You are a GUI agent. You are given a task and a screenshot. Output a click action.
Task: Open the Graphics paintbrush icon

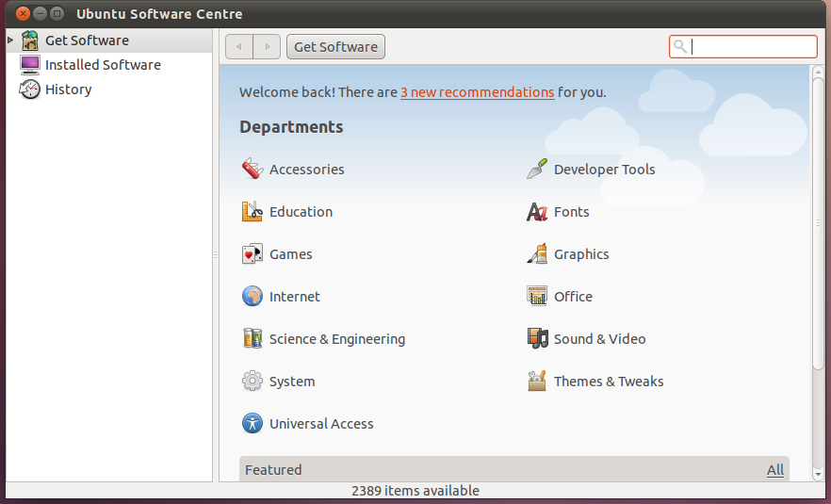coord(537,253)
